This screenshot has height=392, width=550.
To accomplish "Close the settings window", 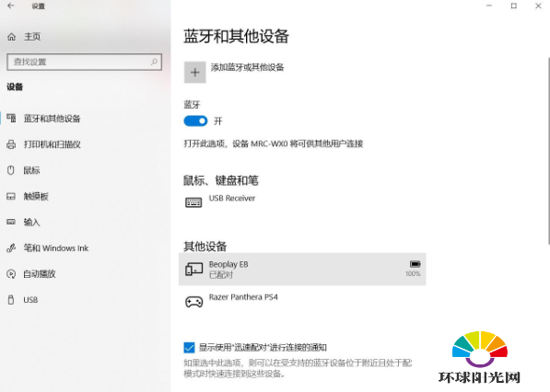I will coord(538,6).
